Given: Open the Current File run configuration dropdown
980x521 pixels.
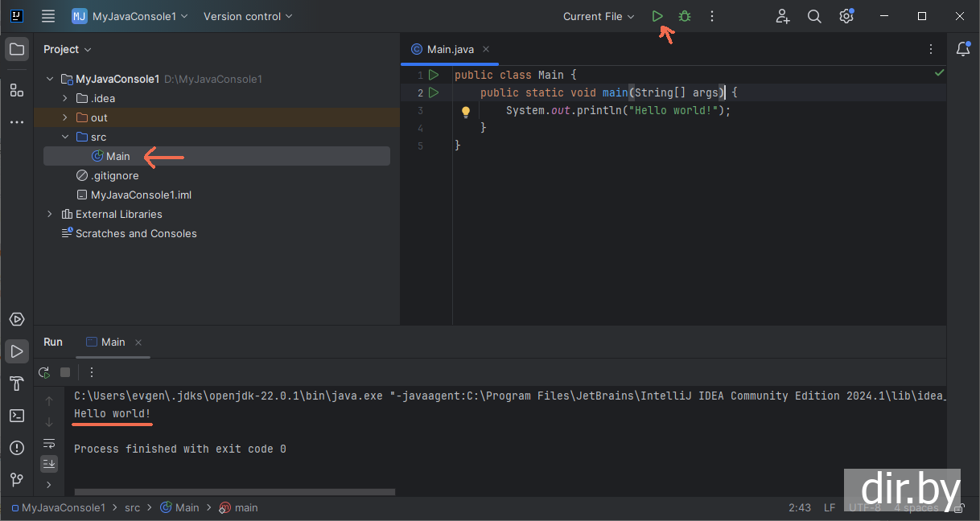Looking at the screenshot, I should coord(599,16).
